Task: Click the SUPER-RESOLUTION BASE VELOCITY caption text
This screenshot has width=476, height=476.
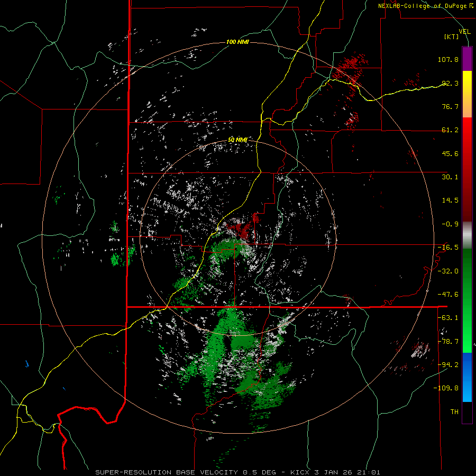Action: pos(167,472)
